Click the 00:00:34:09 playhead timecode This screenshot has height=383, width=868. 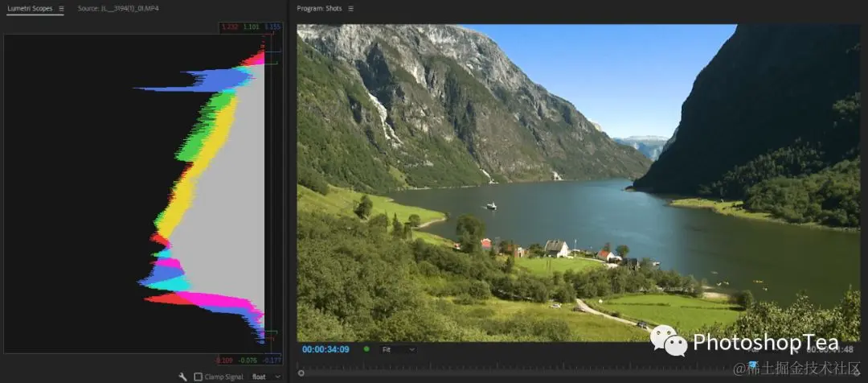[x=325, y=350]
